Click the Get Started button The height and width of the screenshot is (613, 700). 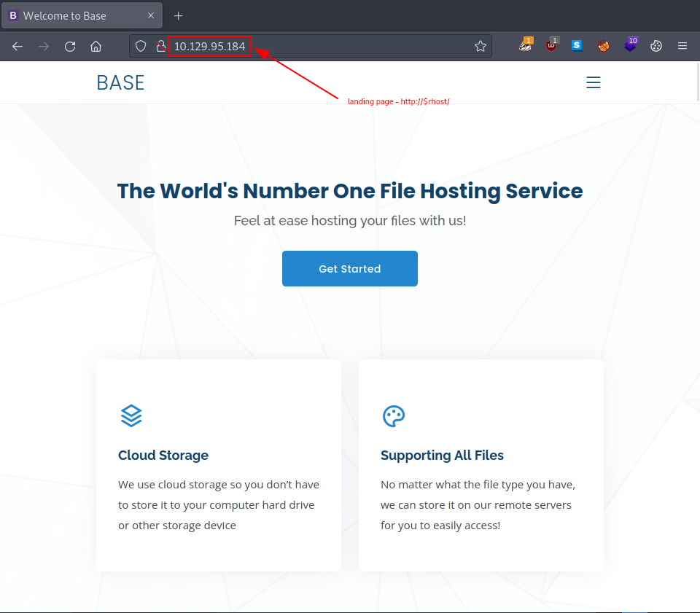tap(349, 268)
